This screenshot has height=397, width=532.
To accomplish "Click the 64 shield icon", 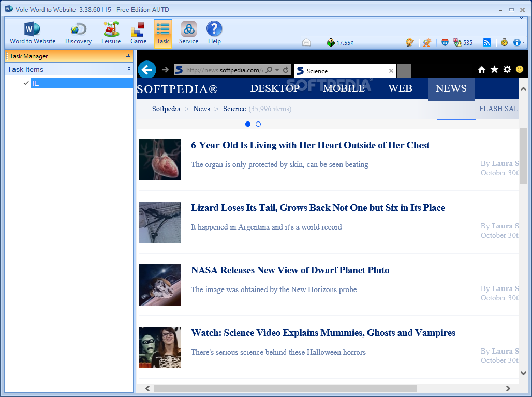I will point(445,42).
